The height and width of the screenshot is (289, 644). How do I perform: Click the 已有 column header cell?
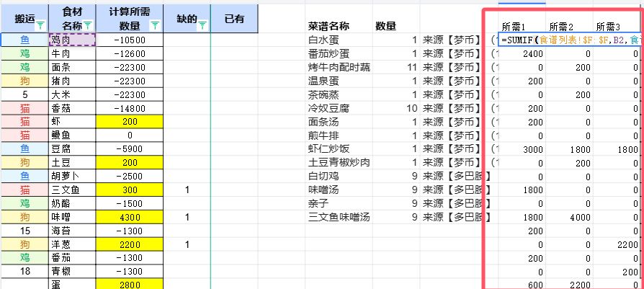[x=235, y=19]
